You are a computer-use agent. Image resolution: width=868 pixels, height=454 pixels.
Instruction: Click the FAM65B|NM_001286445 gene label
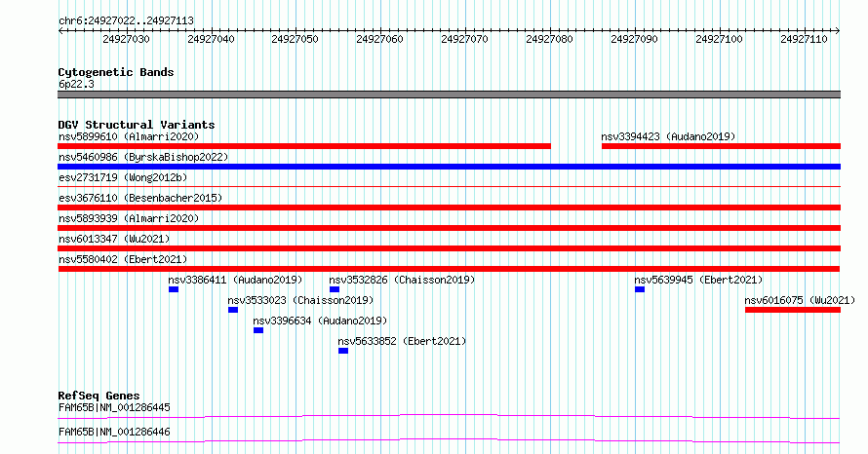(114, 407)
